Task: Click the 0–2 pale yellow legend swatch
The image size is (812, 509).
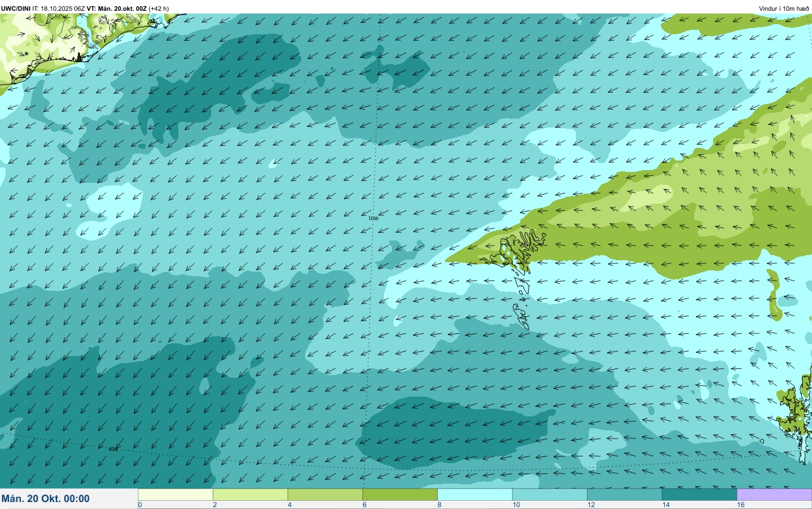Action: tap(176, 494)
